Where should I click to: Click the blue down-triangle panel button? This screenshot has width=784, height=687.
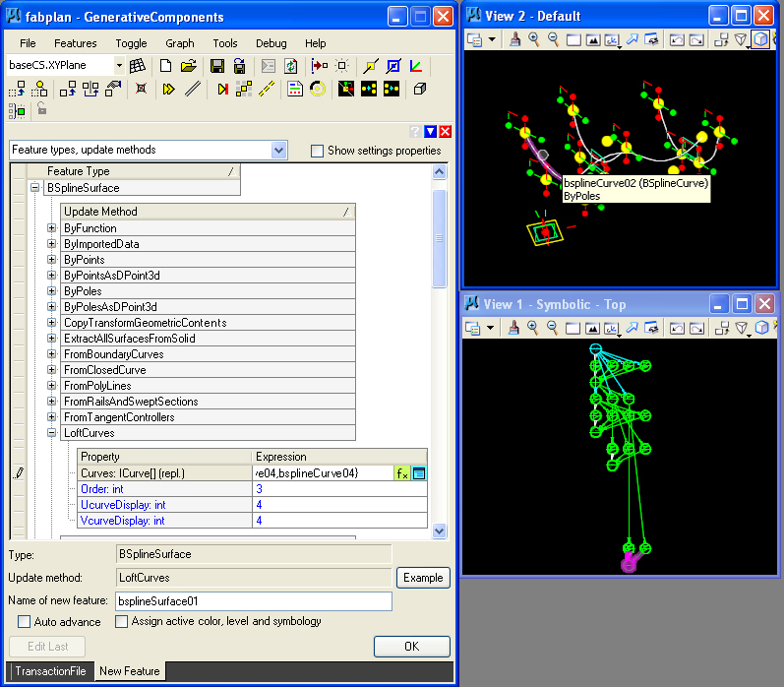pyautogui.click(x=430, y=132)
